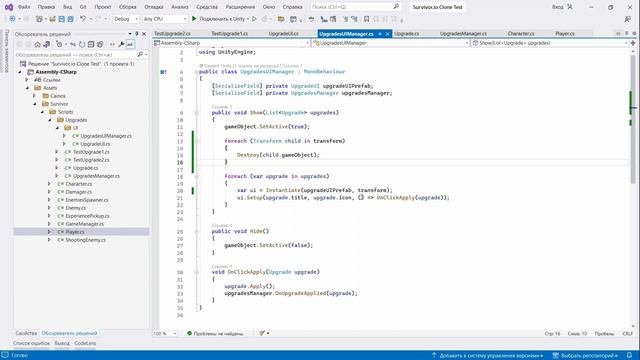
Task: Click the bookmark toolbar icon
Action: point(367,19)
